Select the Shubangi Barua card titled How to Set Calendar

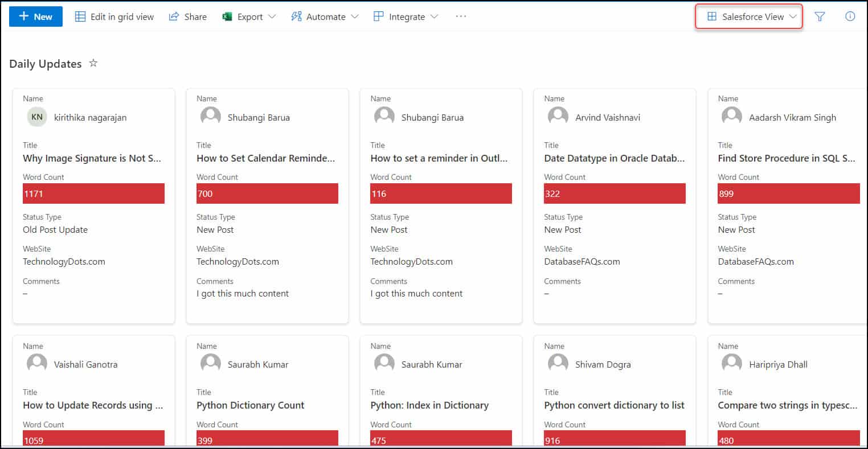(267, 205)
